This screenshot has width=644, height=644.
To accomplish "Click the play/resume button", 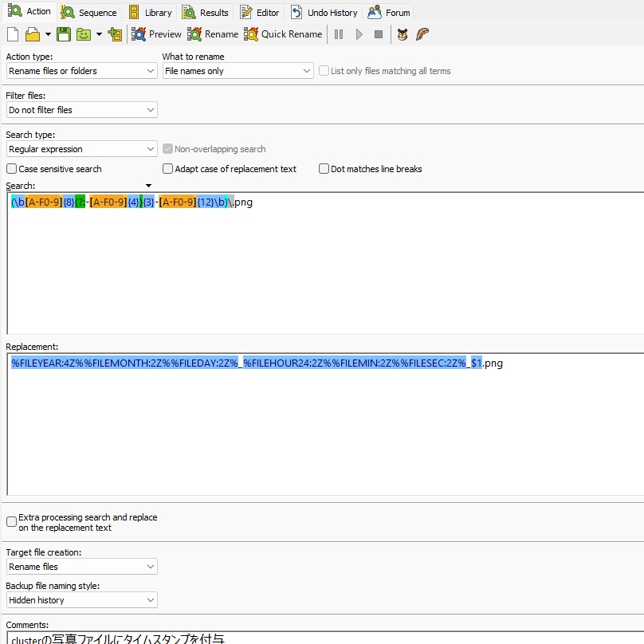I will (x=359, y=34).
